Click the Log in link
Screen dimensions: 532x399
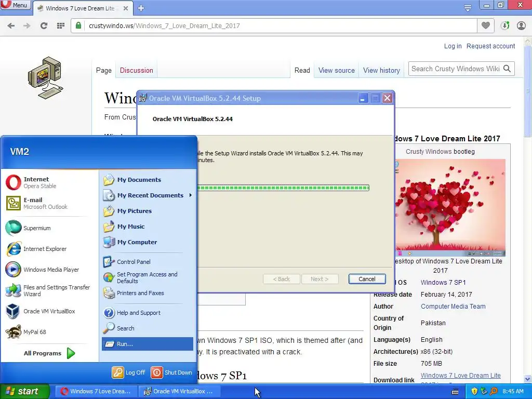pyautogui.click(x=453, y=46)
